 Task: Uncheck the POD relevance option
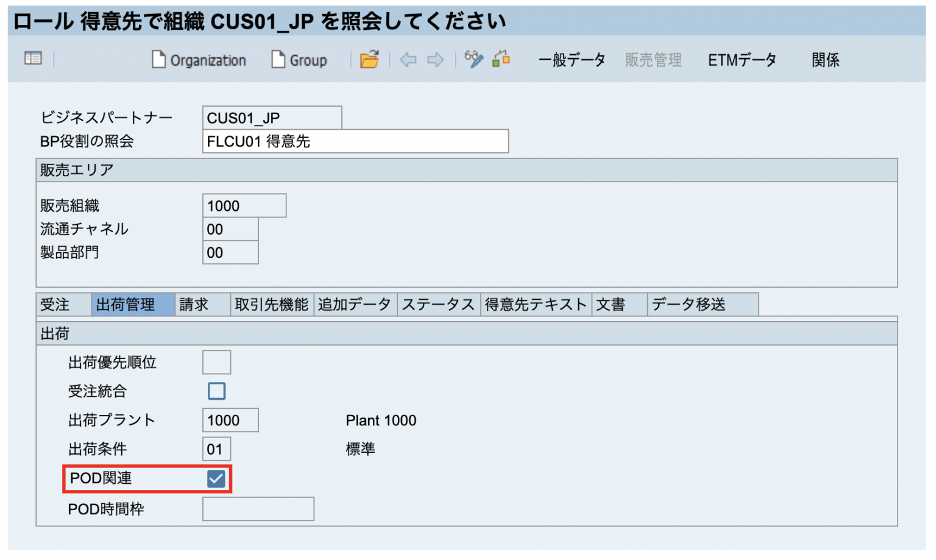216,479
